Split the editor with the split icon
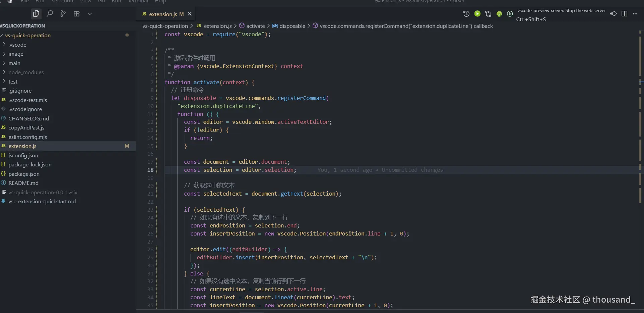This screenshot has height=313, width=644. tap(624, 14)
